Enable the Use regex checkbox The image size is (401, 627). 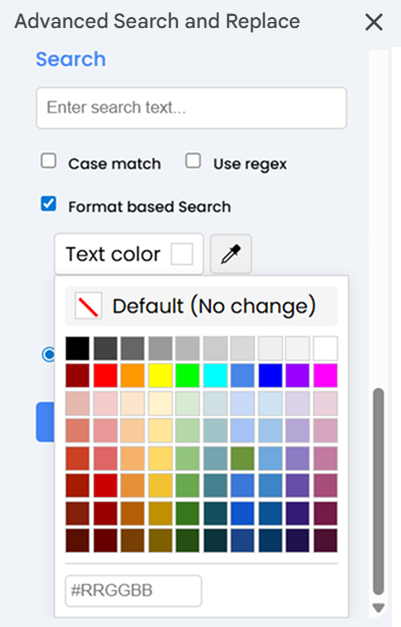tap(193, 161)
